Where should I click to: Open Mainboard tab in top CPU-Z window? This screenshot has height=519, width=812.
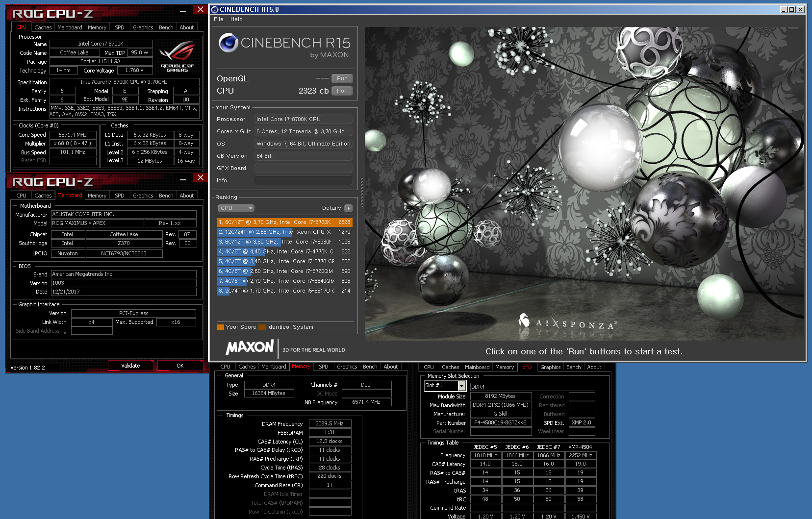70,27
